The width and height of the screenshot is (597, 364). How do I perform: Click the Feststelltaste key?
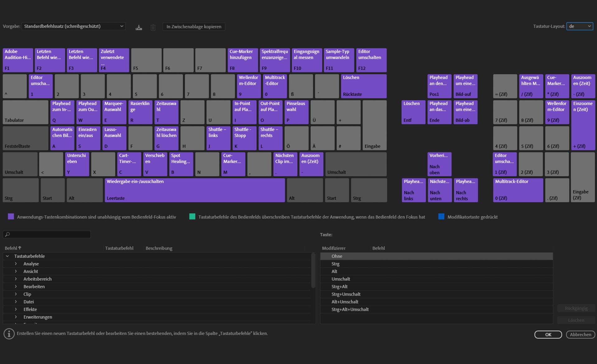(x=25, y=138)
